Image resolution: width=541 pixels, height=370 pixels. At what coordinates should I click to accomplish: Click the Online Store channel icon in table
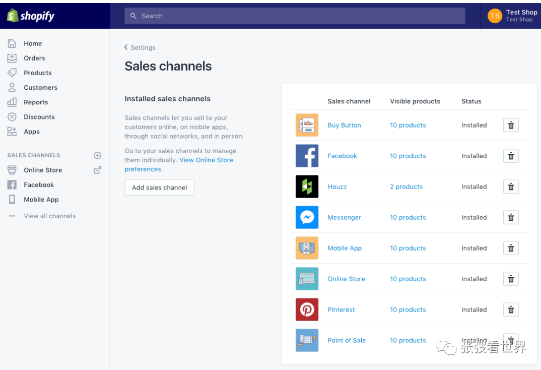click(307, 279)
